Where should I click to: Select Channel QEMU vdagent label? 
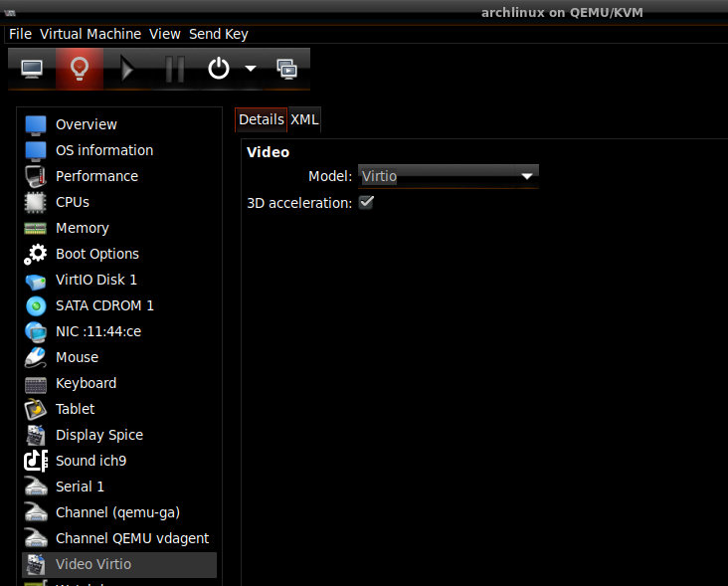pyautogui.click(x=132, y=538)
